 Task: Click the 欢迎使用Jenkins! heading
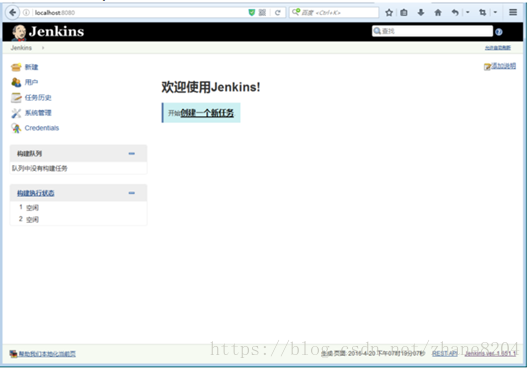pos(211,87)
